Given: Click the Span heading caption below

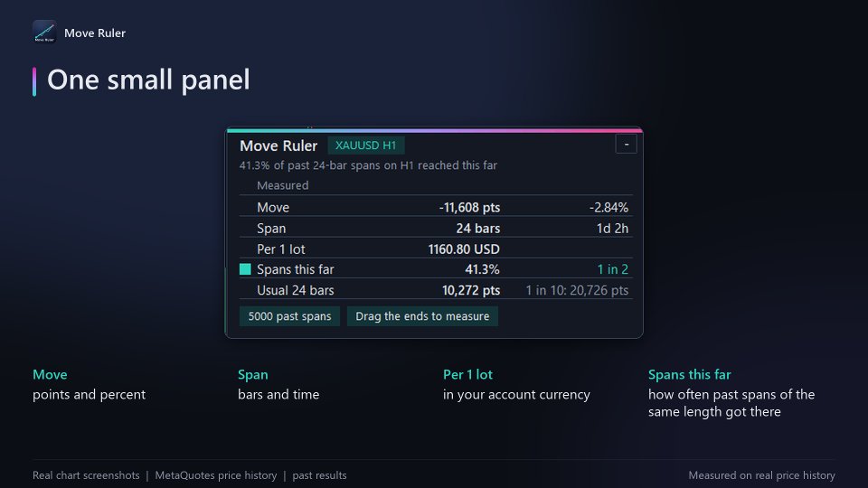Looking at the screenshot, I should pyautogui.click(x=253, y=374).
